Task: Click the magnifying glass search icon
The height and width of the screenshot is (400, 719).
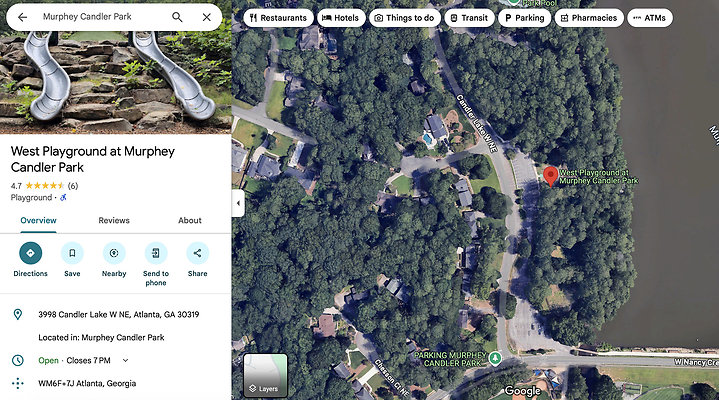Action: [x=177, y=17]
